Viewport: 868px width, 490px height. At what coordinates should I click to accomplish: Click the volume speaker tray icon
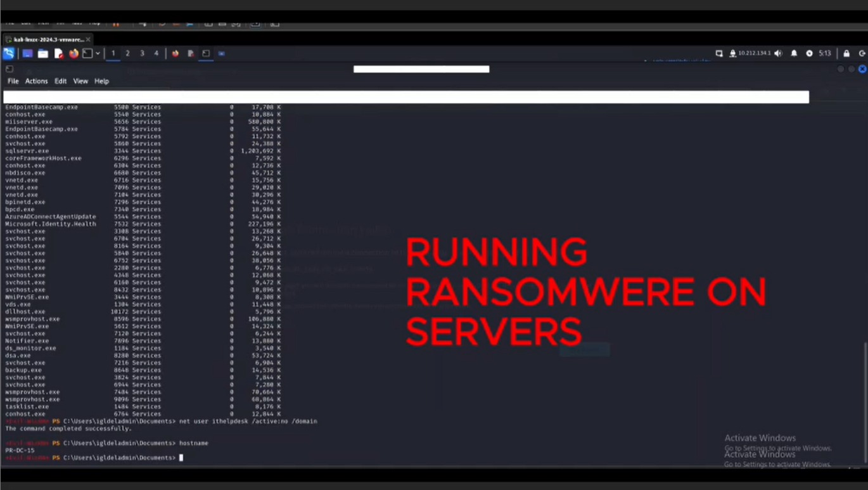pyautogui.click(x=779, y=54)
